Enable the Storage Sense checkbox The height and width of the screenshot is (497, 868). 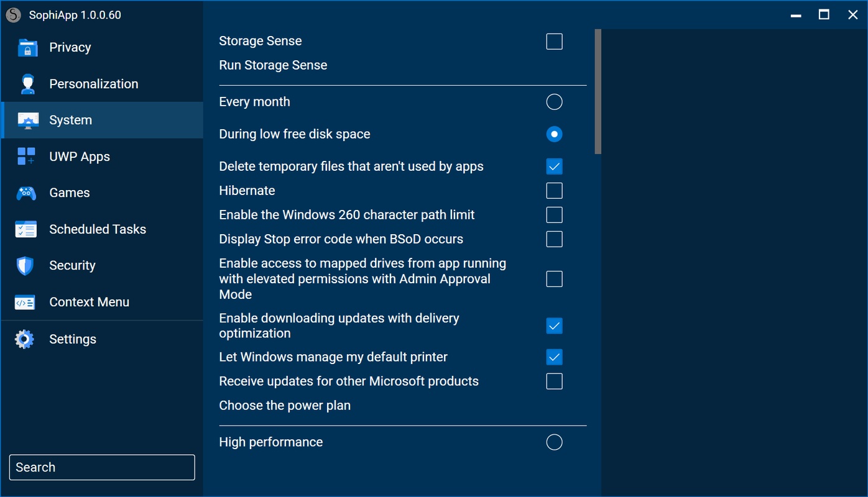coord(554,42)
